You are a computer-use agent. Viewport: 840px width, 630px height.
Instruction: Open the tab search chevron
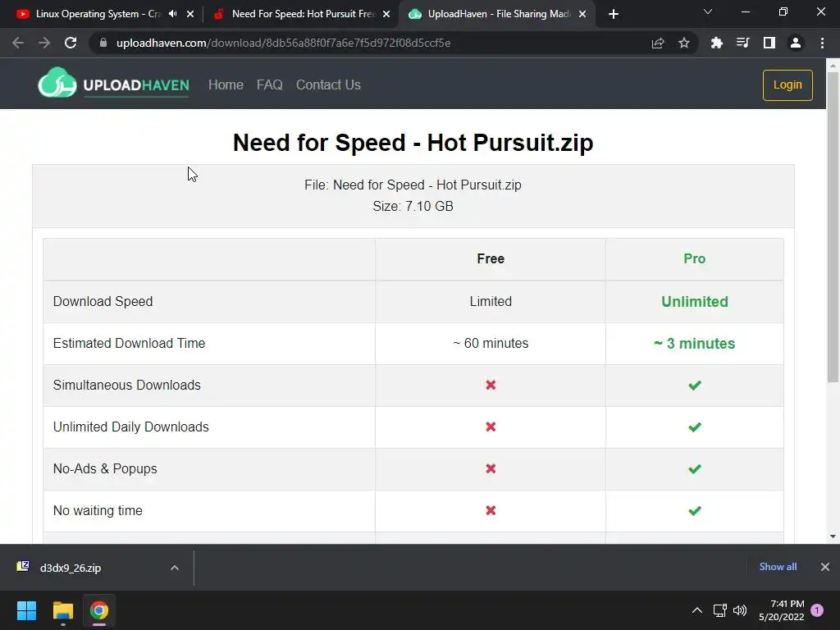click(708, 11)
